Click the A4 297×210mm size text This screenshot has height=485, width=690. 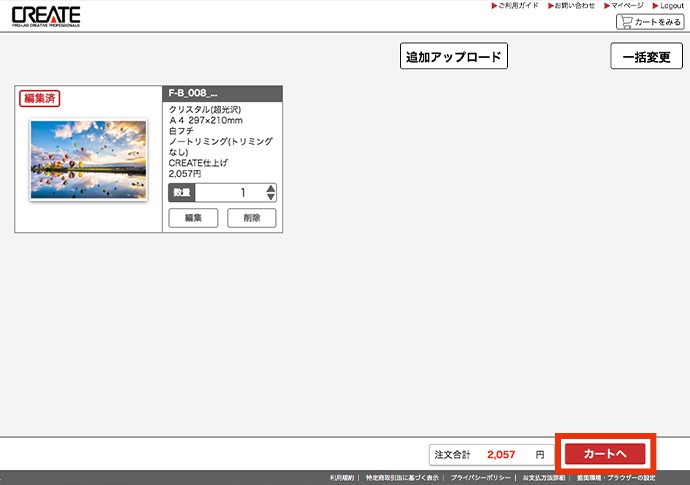pyautogui.click(x=206, y=120)
